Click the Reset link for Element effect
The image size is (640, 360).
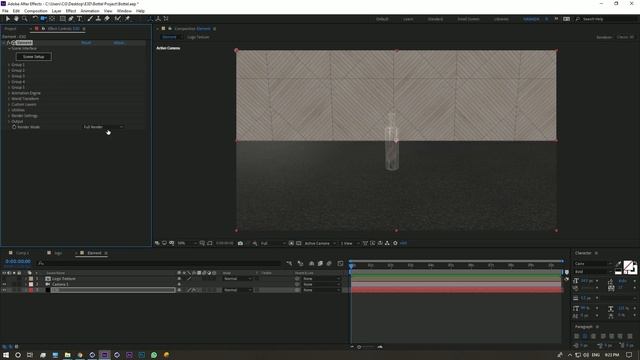tap(86, 42)
